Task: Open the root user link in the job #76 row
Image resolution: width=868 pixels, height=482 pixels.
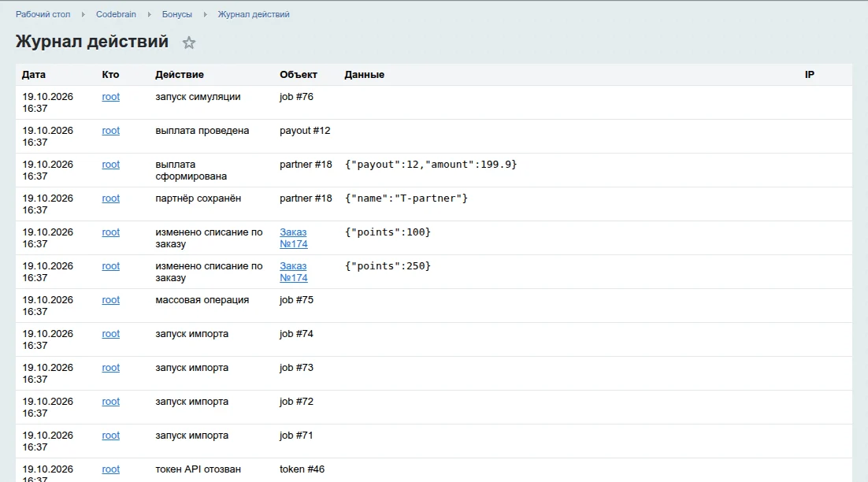Action: click(x=111, y=97)
